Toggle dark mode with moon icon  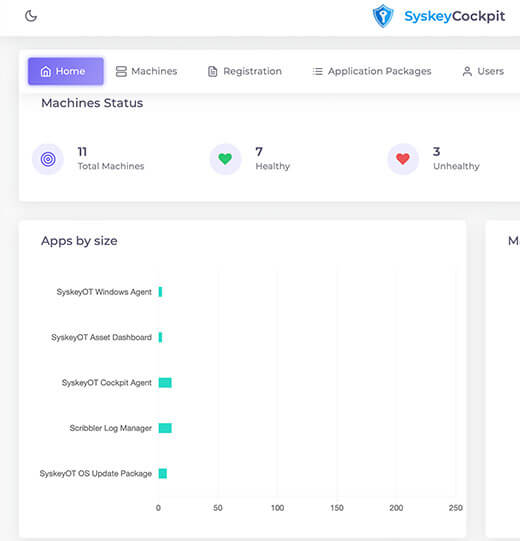coord(31,16)
